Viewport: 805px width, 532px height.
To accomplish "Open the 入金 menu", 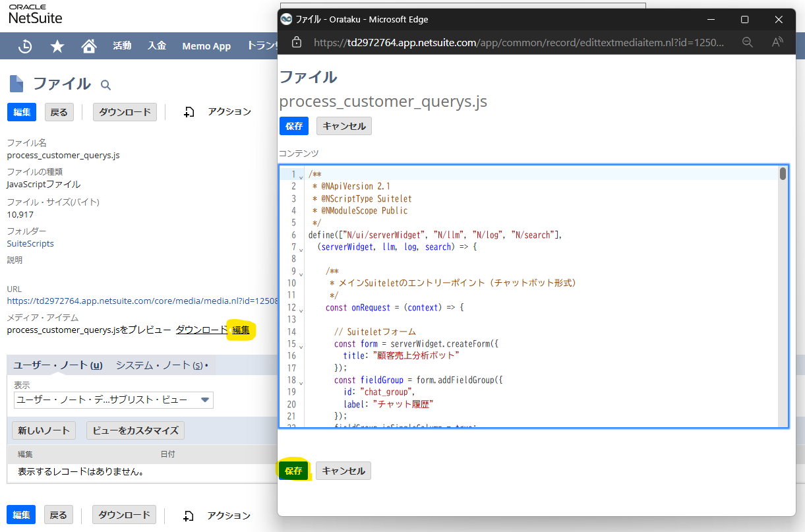I will coord(157,46).
